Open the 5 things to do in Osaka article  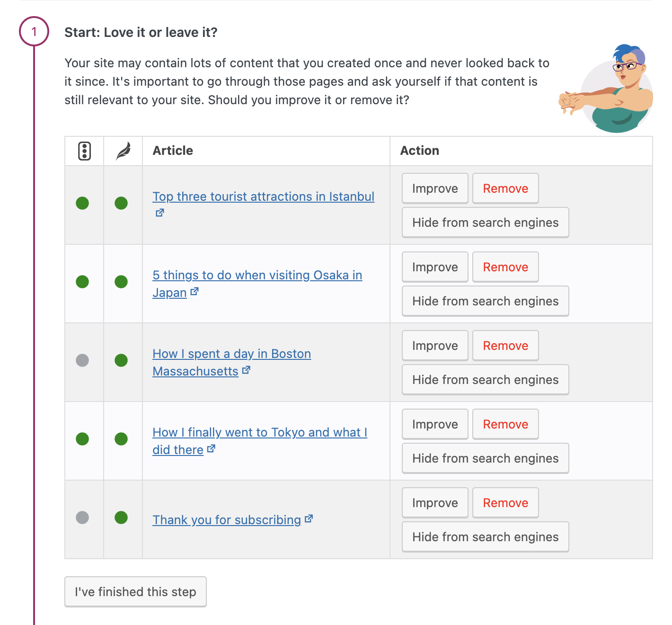(x=257, y=275)
